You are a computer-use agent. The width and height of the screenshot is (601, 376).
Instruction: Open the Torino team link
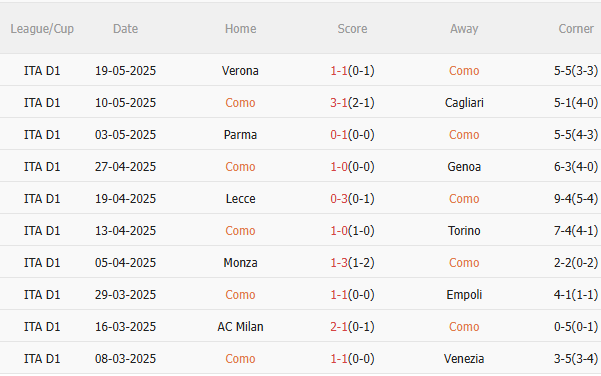coord(464,231)
